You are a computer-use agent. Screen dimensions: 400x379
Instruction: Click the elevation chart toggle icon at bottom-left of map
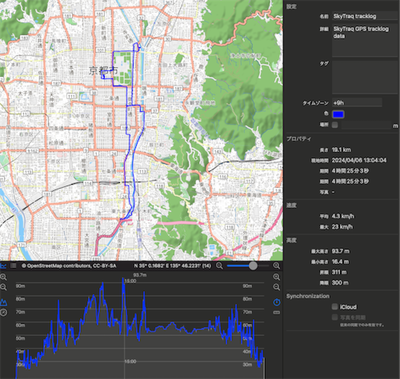(x=3, y=266)
